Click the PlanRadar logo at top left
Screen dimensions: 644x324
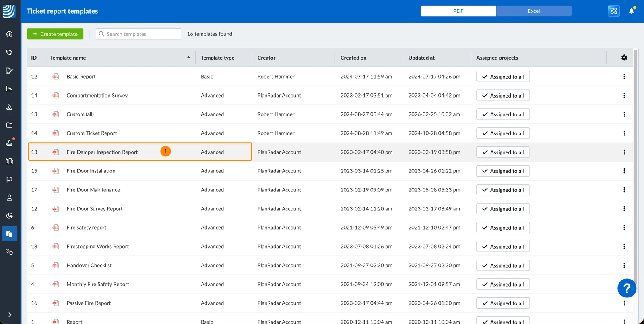coord(9,11)
